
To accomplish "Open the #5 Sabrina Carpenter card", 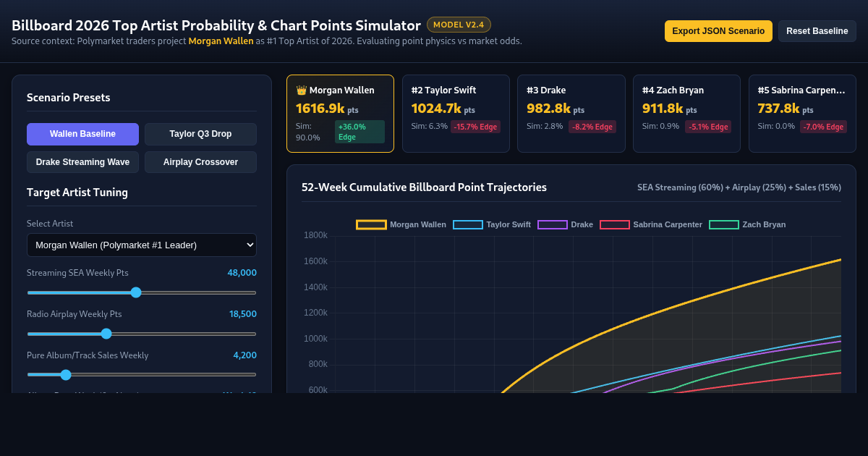I will click(x=802, y=114).
